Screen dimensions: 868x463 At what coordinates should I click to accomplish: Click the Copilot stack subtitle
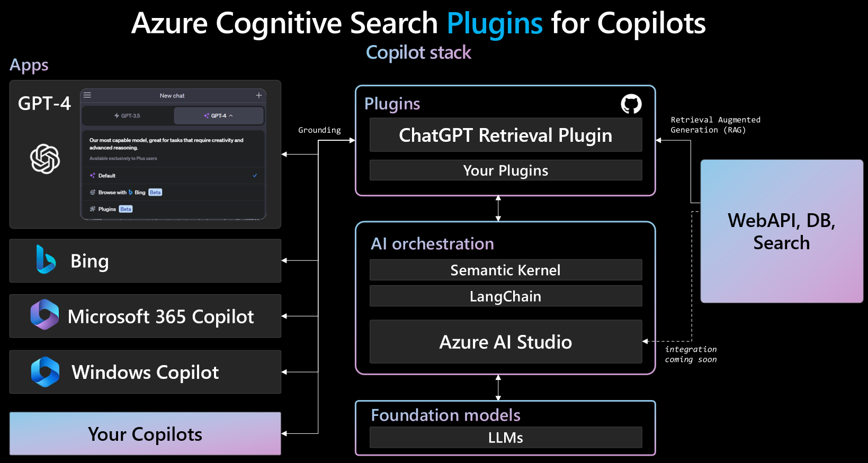pos(418,52)
